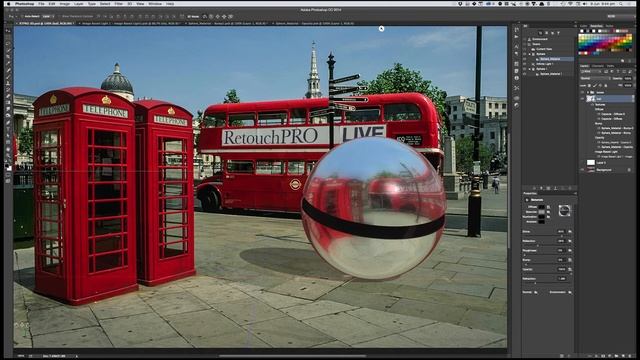This screenshot has width=640, height=360.
Task: Collapse the Sphere 1 mesh in 3D panel
Action: coord(530,69)
